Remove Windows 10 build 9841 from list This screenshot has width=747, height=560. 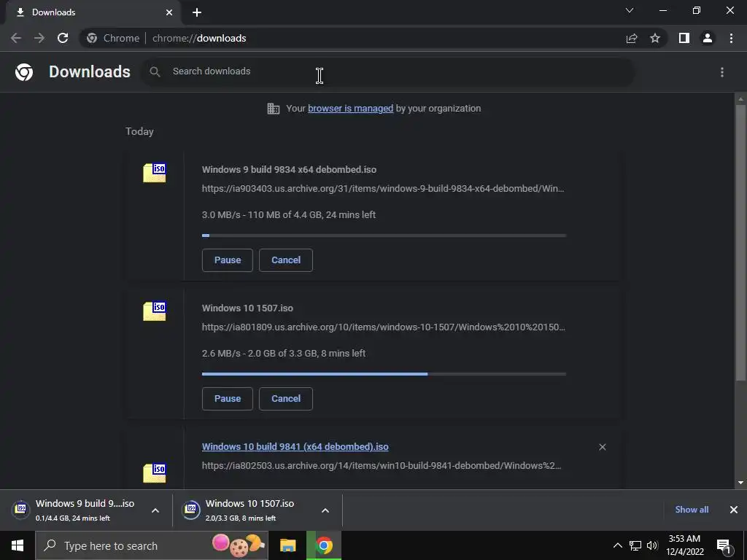pos(602,447)
